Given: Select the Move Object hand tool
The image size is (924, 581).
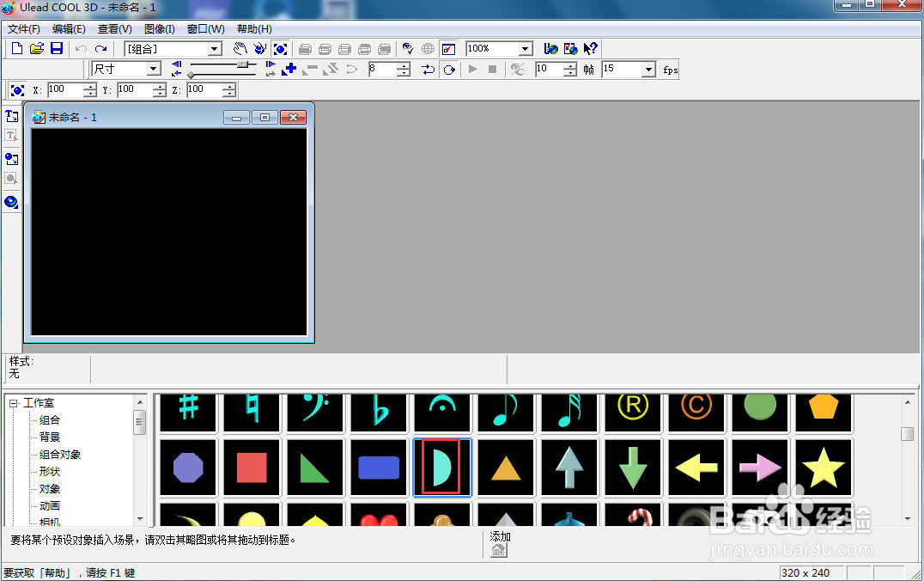Looking at the screenshot, I should pyautogui.click(x=240, y=49).
